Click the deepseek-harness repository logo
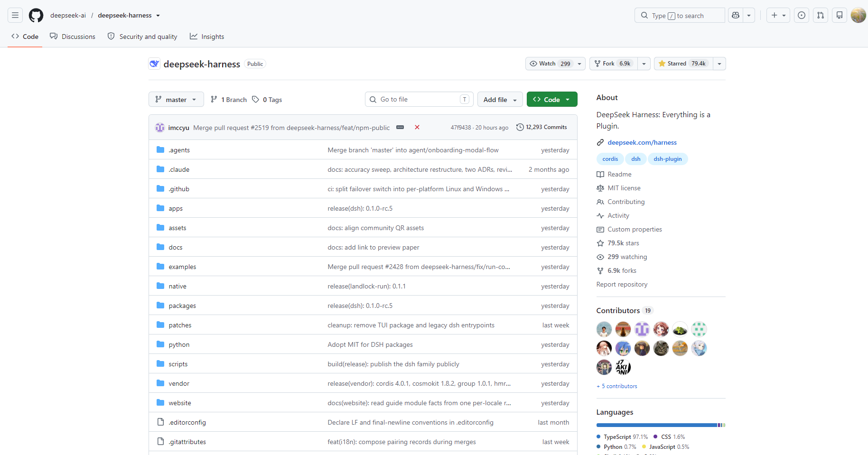 pos(154,64)
